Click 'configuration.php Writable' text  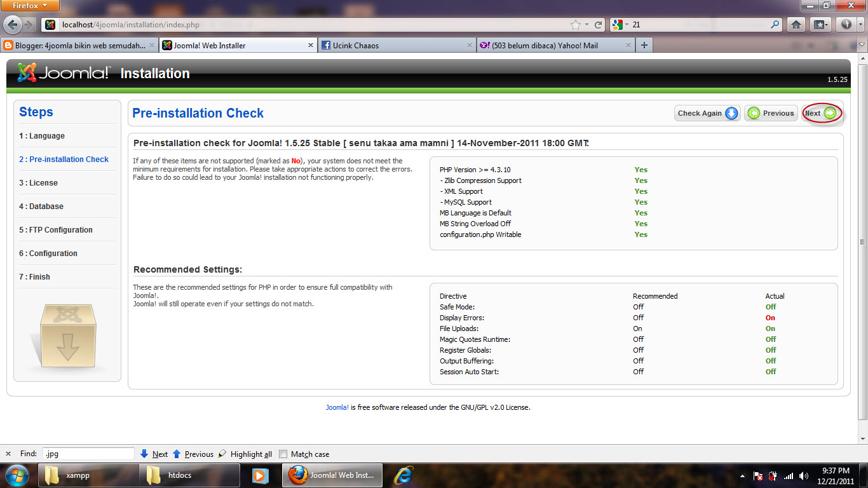pos(480,234)
